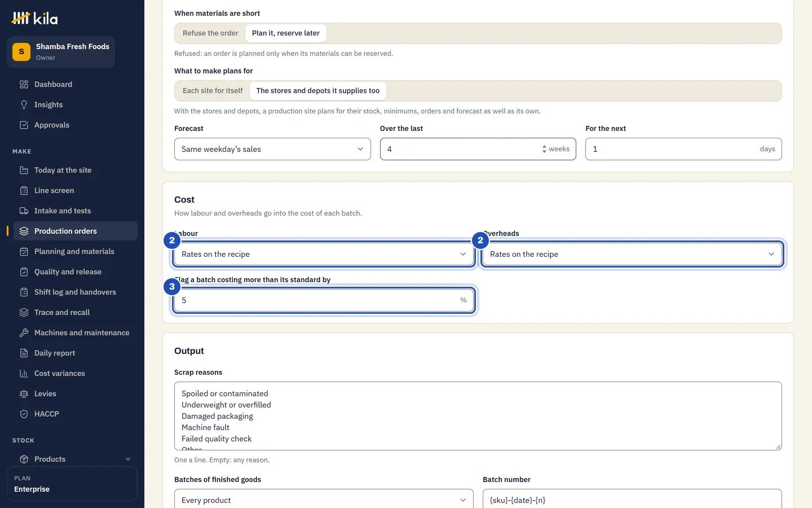Open the Labour rates dropdown
This screenshot has height=508, width=812.
[x=324, y=254]
